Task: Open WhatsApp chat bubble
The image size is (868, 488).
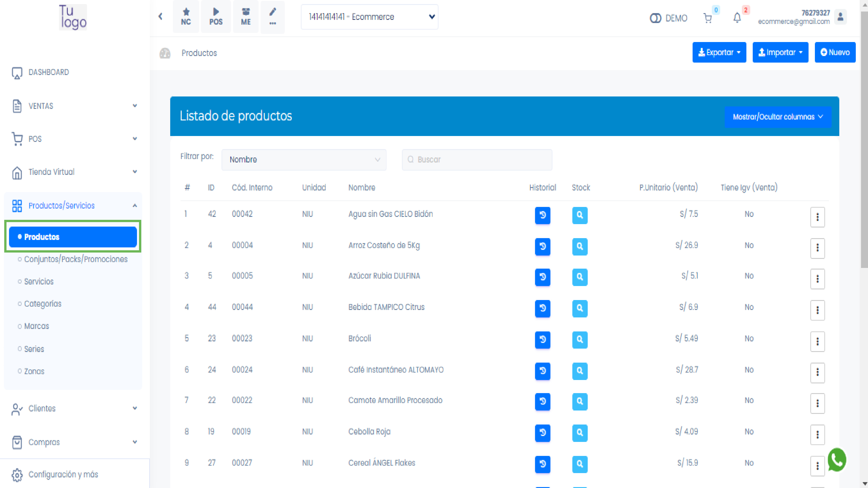Action: [837, 460]
